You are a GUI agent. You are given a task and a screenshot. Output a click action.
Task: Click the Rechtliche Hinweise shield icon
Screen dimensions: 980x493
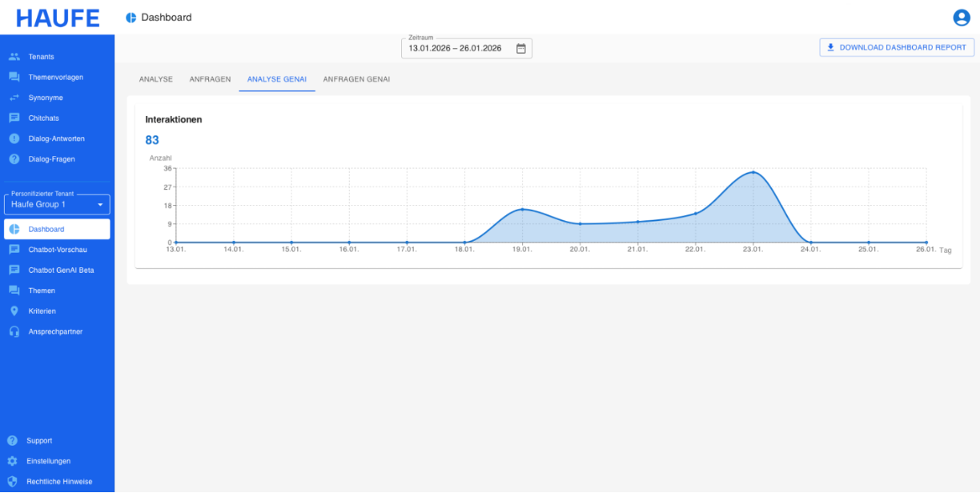[12, 482]
